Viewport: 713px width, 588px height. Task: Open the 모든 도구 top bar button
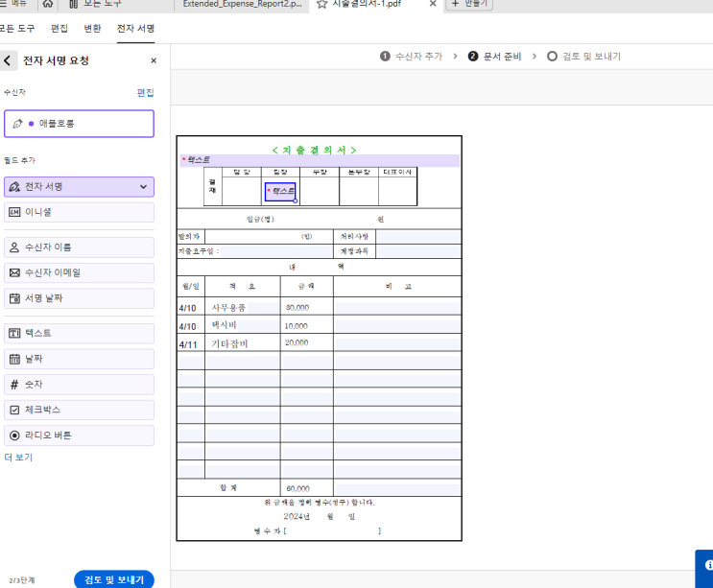click(96, 4)
